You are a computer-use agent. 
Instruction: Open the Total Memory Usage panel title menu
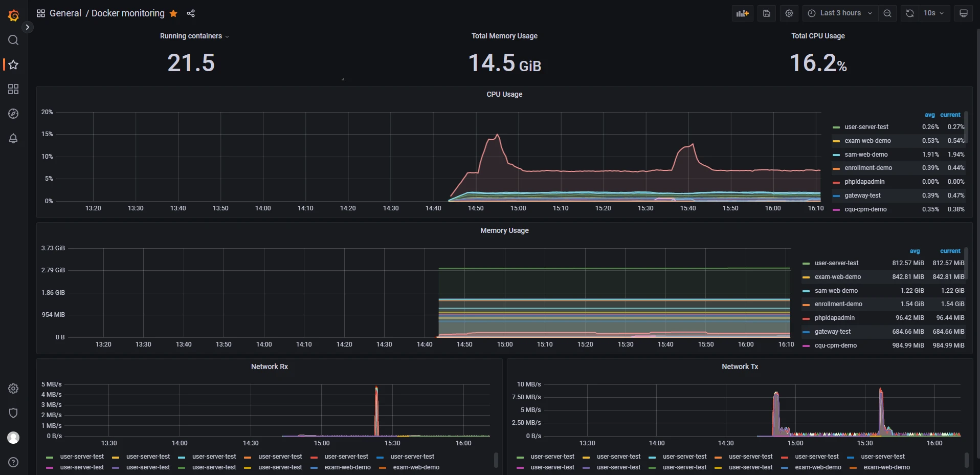tap(504, 36)
